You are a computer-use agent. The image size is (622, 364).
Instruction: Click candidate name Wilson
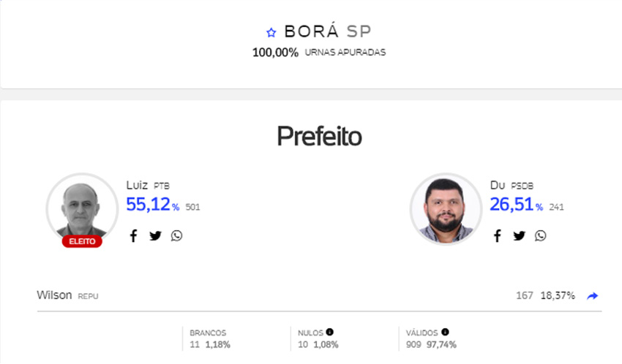click(54, 295)
